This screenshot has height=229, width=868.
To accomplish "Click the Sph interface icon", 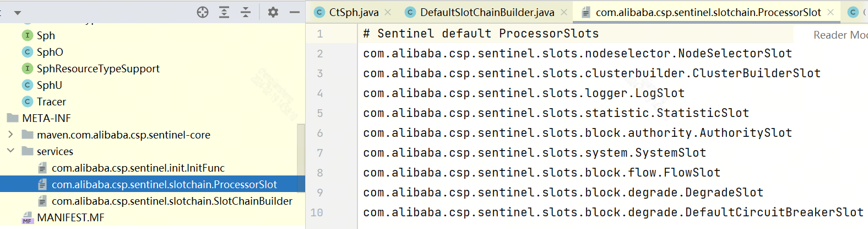I will point(28,35).
